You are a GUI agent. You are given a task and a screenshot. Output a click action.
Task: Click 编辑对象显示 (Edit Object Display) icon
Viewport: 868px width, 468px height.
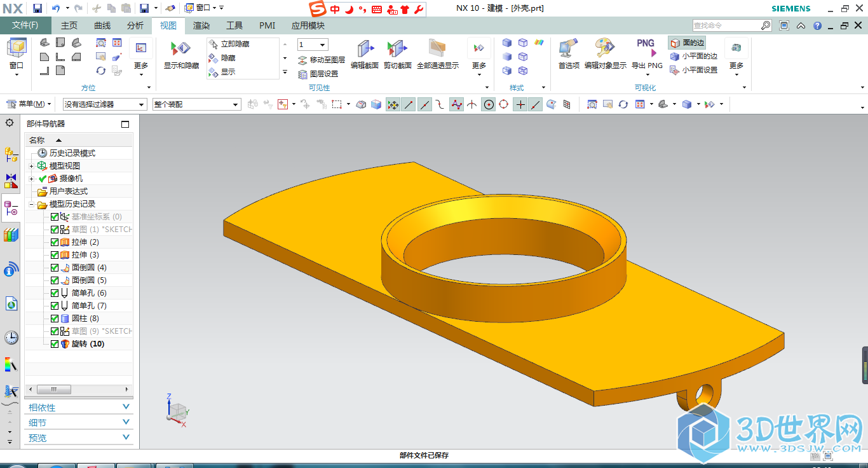coord(605,49)
